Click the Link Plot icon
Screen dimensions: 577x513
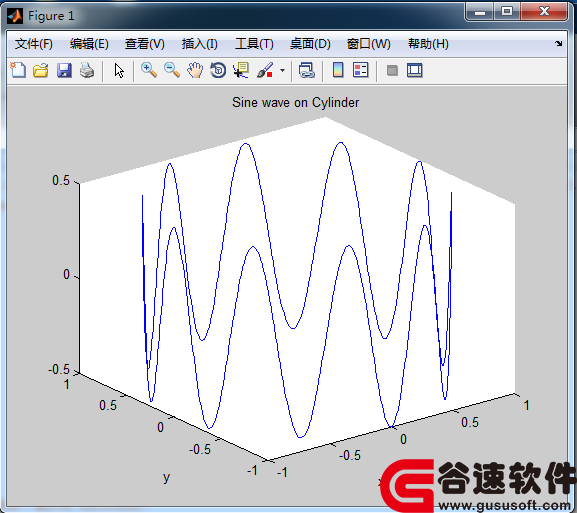point(306,70)
